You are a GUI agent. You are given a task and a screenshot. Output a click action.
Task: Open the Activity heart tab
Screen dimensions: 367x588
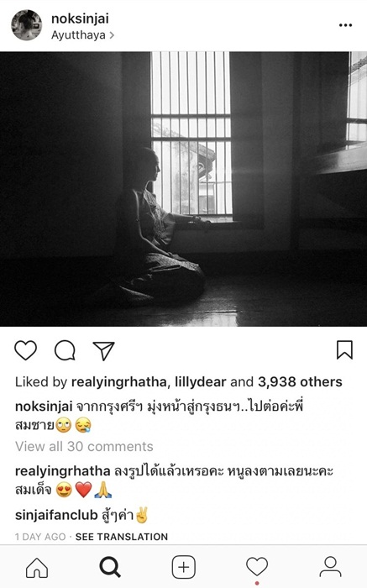point(257,567)
